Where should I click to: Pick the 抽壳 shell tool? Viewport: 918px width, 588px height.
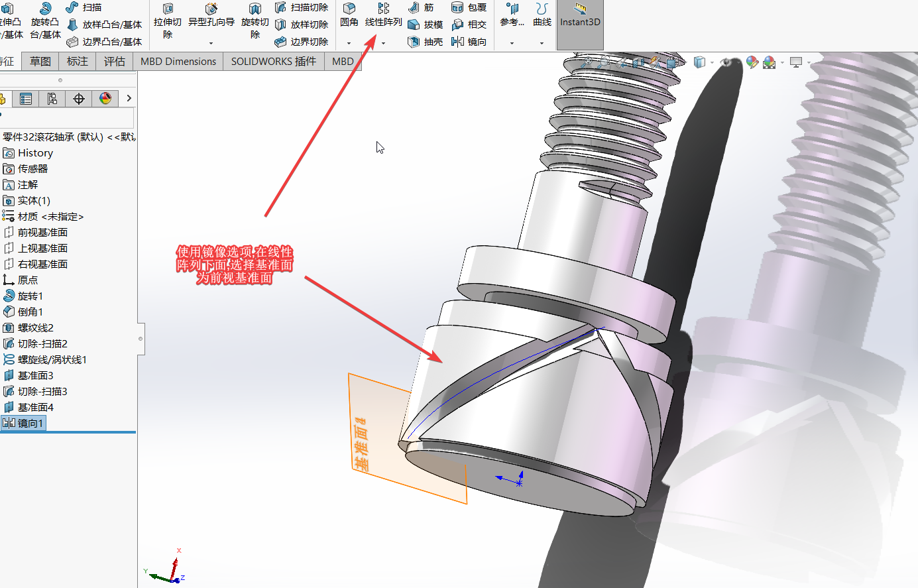coord(425,42)
